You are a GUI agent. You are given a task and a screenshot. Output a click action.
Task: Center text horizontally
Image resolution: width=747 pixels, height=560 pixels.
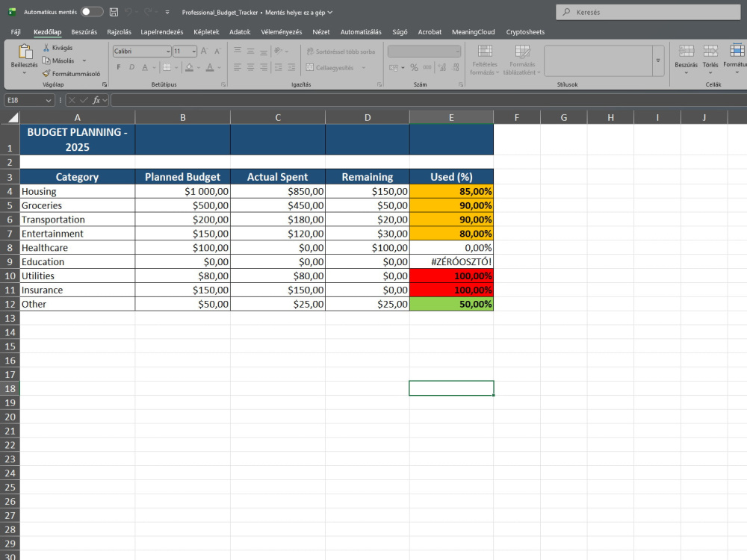[250, 67]
